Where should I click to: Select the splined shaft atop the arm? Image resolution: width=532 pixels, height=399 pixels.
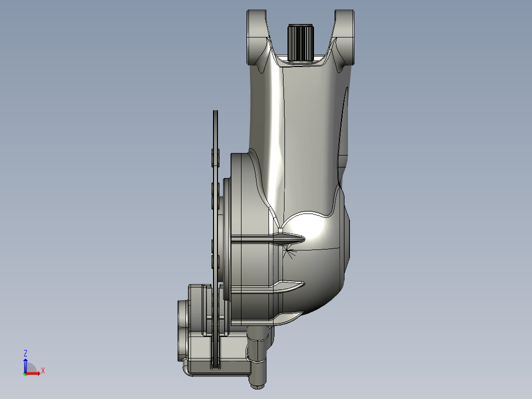300,43
